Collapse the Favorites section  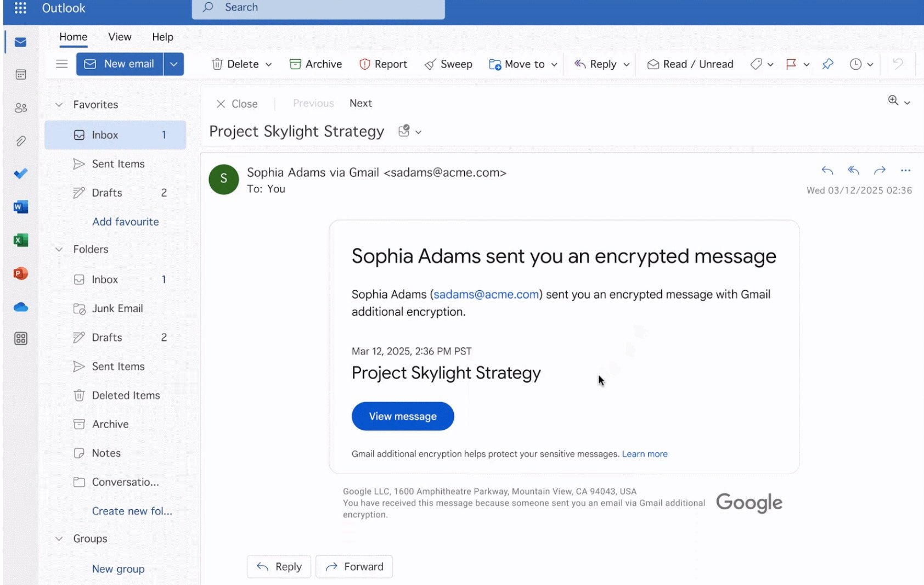[59, 104]
